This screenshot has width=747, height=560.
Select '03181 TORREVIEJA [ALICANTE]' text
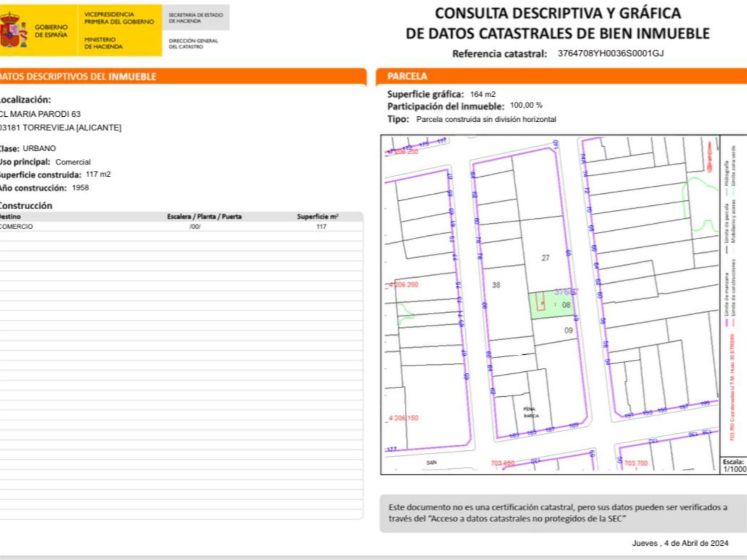pyautogui.click(x=60, y=128)
